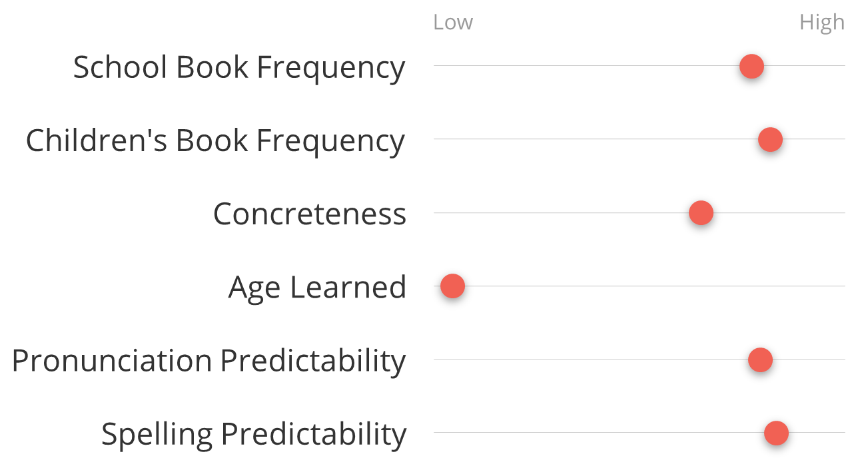Click the Low scale header
This screenshot has height=474, width=868.
[x=453, y=22]
